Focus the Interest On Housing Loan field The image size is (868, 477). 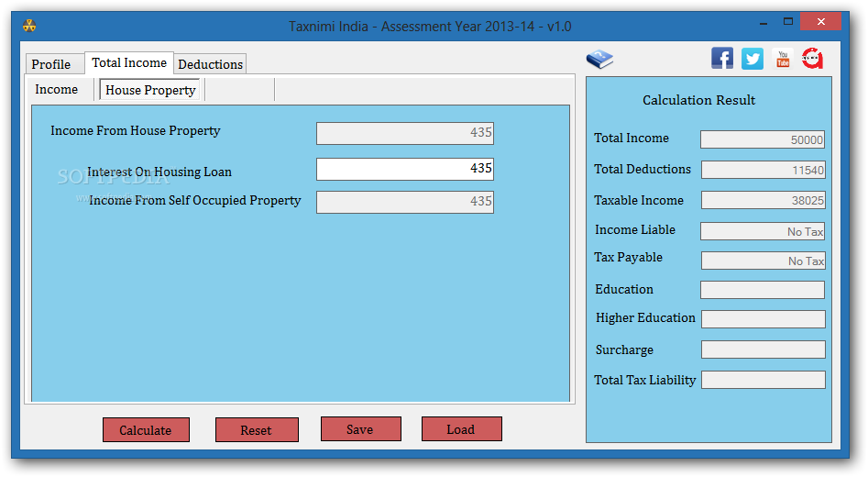tap(404, 169)
